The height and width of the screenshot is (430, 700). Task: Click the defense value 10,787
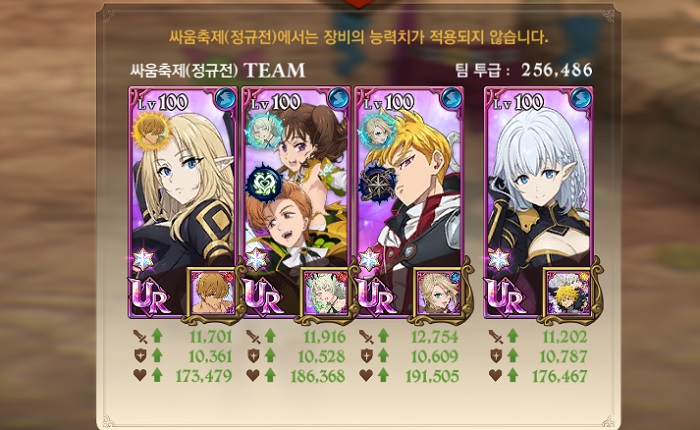tap(564, 356)
